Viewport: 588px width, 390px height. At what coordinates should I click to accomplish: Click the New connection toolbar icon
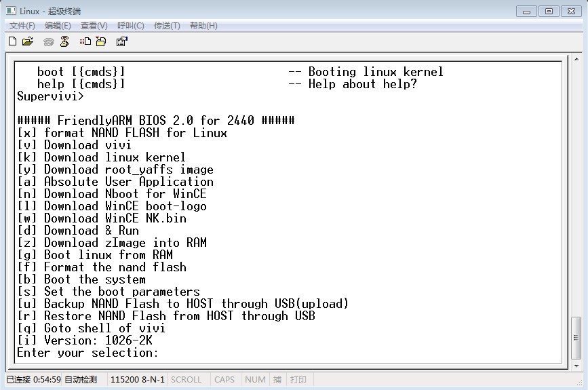pyautogui.click(x=12, y=41)
